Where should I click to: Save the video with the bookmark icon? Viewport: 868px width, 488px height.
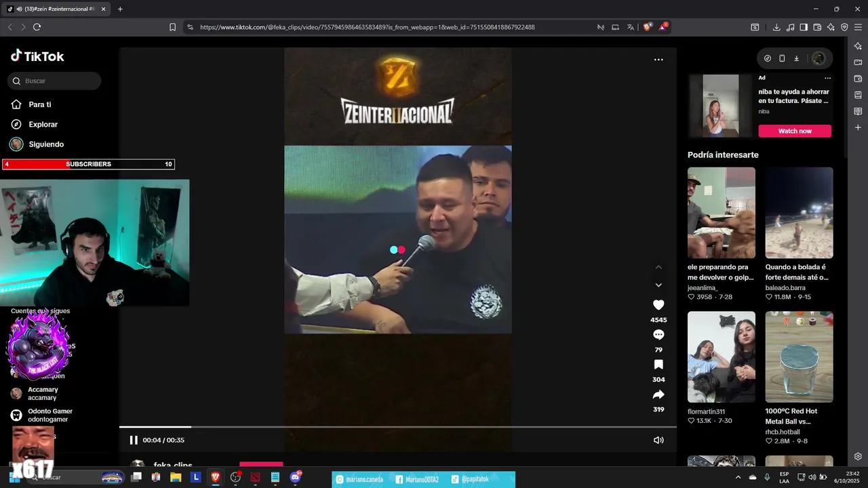[658, 365]
